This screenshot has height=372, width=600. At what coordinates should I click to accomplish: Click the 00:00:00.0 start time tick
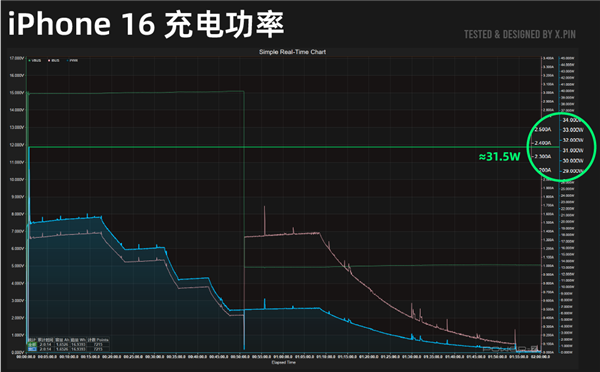pyautogui.click(x=26, y=356)
